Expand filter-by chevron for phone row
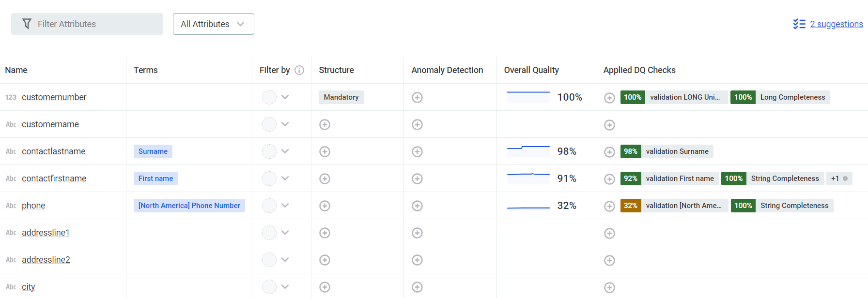The width and height of the screenshot is (868, 298). click(x=285, y=206)
